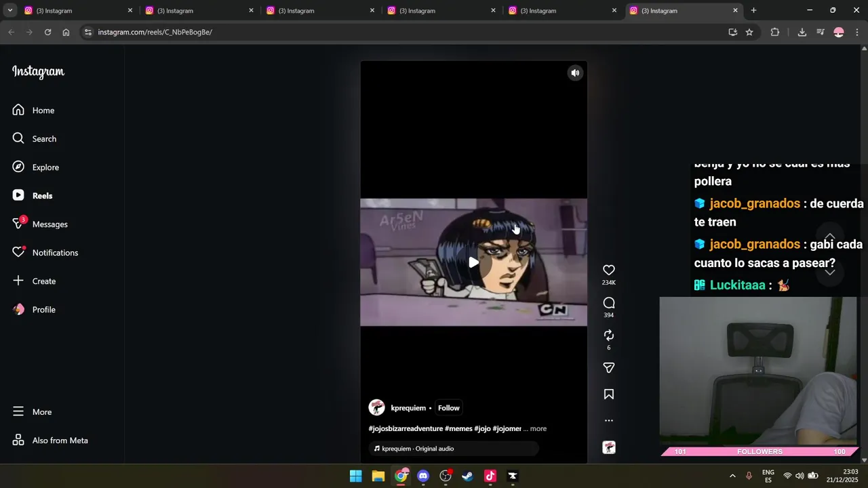Open Chrome profile avatar

(x=839, y=33)
